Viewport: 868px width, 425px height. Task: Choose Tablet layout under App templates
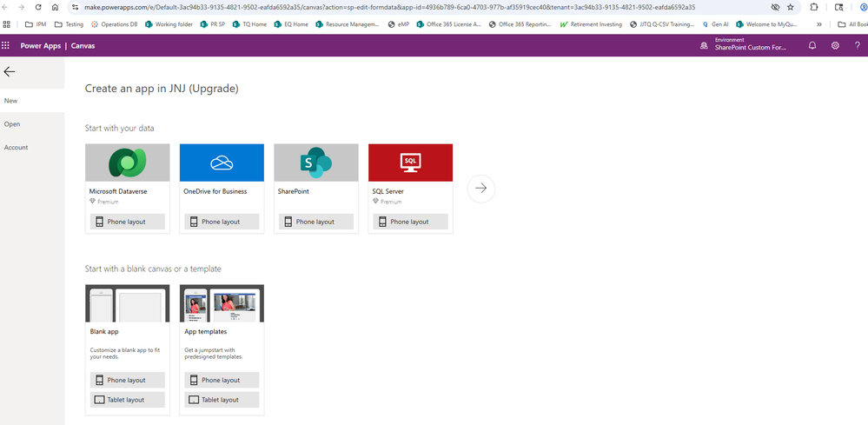pos(222,400)
